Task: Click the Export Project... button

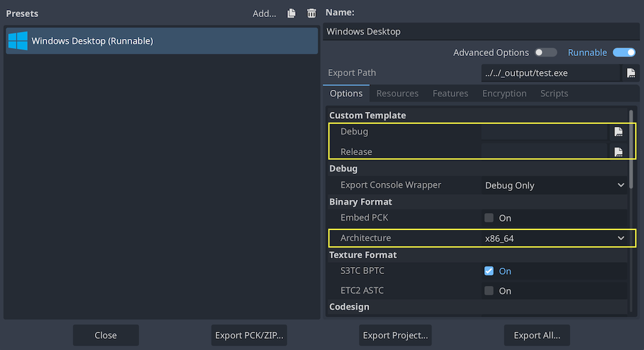Action: (x=395, y=335)
